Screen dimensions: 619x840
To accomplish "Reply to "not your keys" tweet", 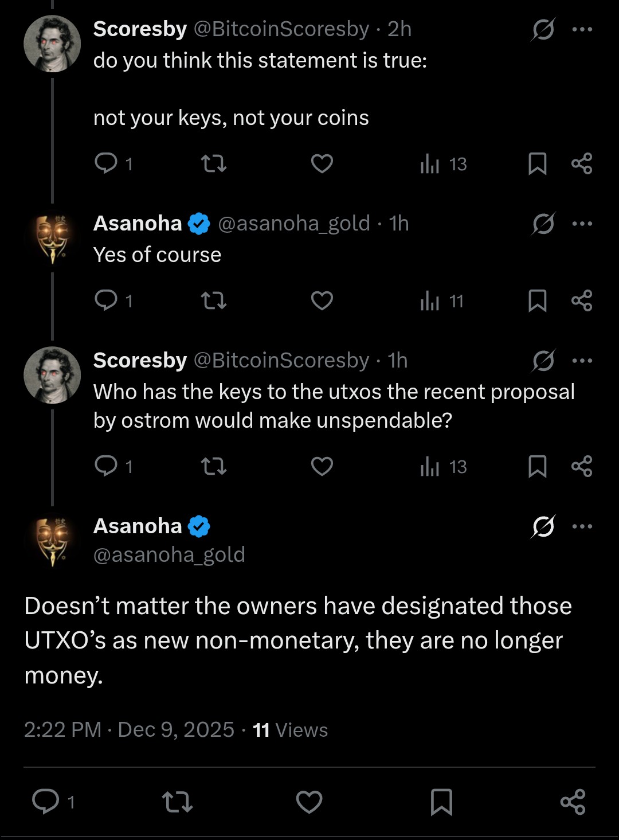I will [x=106, y=164].
